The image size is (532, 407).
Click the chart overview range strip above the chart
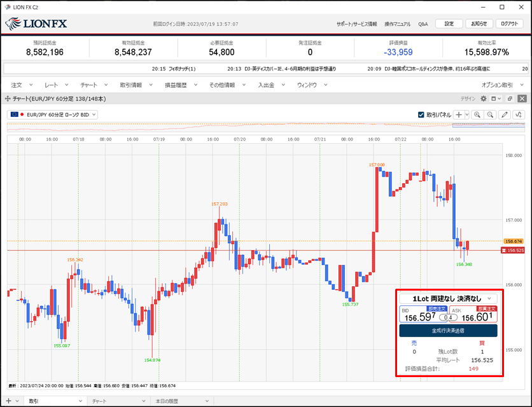point(266,127)
